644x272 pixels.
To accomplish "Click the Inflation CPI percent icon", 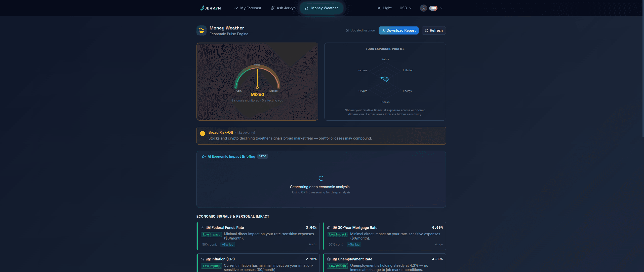I will click(203, 259).
